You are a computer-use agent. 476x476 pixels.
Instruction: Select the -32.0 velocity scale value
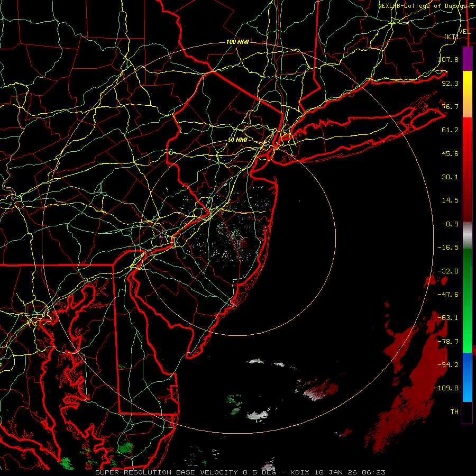click(x=448, y=271)
